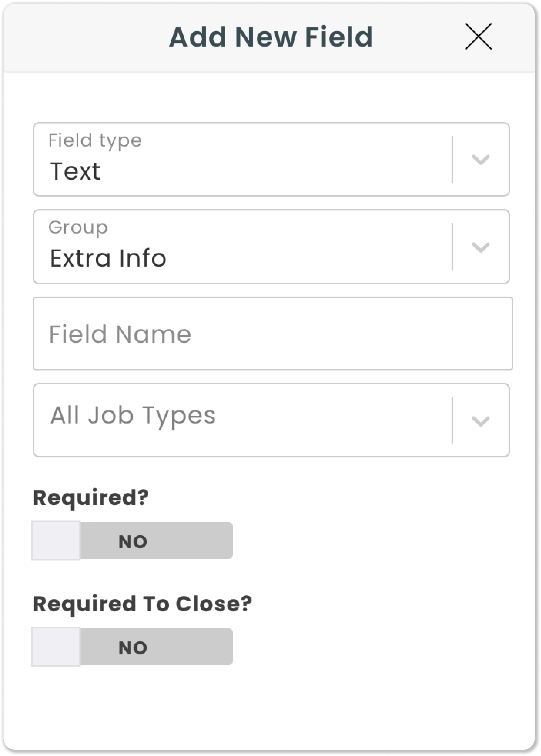
Task: Click the All Job Types chevron arrow
Action: 480,421
